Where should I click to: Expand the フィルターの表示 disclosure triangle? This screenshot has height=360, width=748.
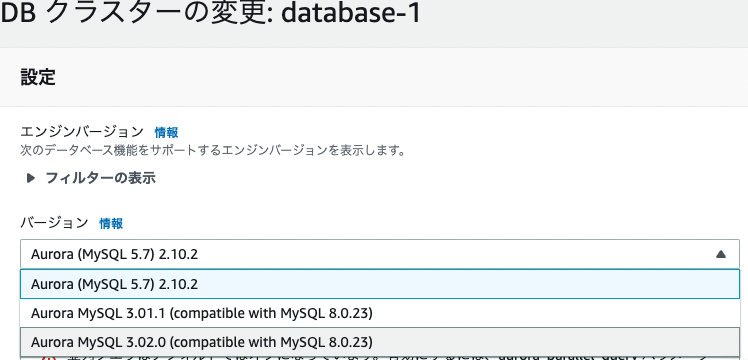[x=31, y=178]
